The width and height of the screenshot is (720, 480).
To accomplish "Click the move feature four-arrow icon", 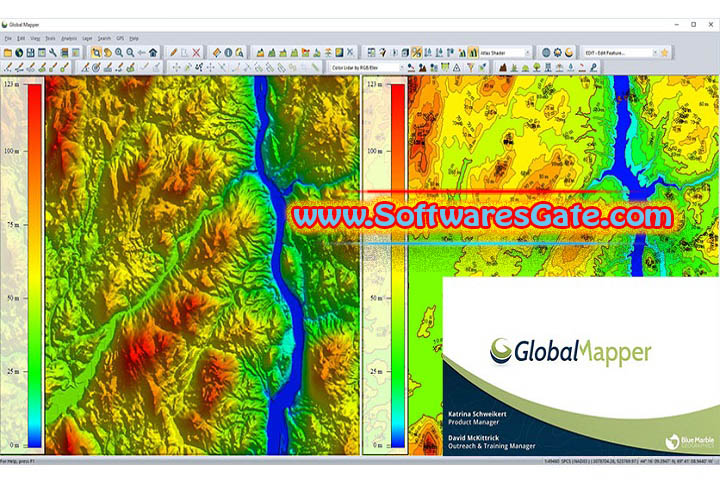I will click(x=176, y=68).
